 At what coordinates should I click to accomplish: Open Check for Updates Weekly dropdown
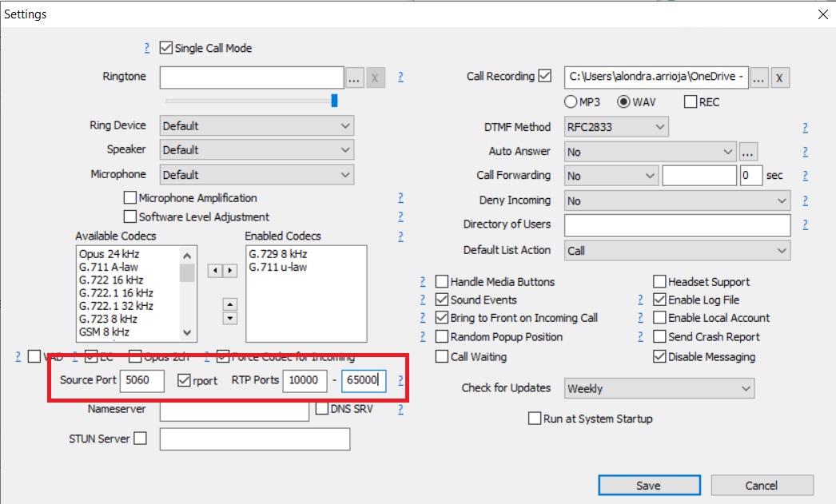point(659,389)
